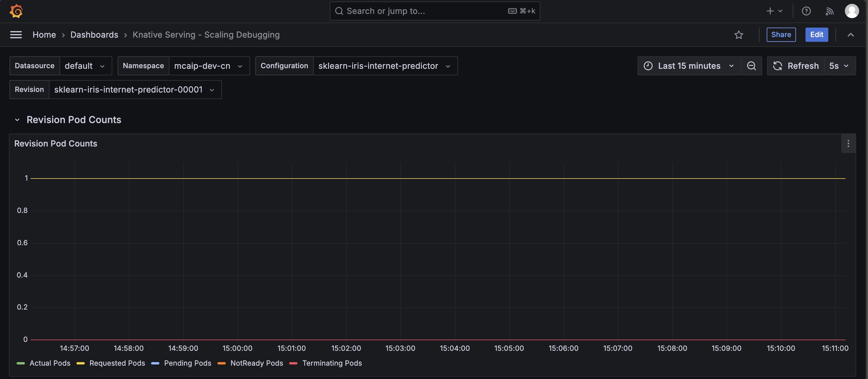Collapse the Revision Pod Counts row
The image size is (868, 379).
[17, 120]
